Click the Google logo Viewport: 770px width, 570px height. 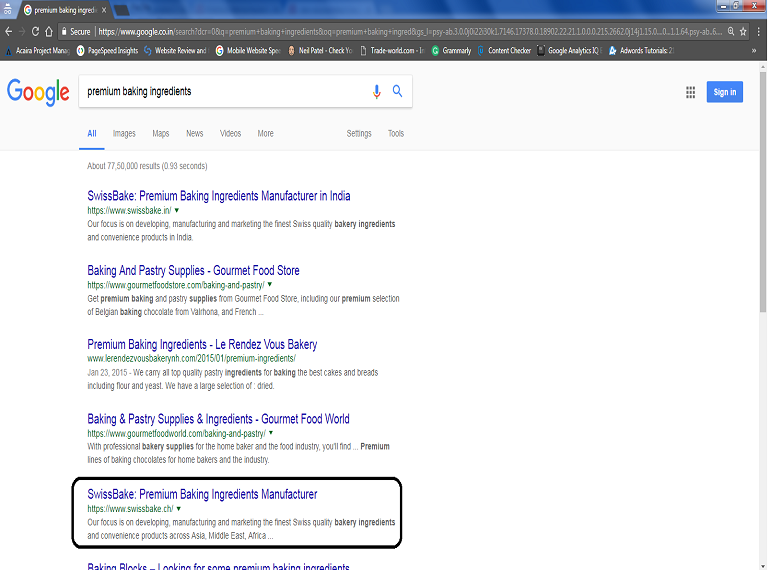click(38, 92)
